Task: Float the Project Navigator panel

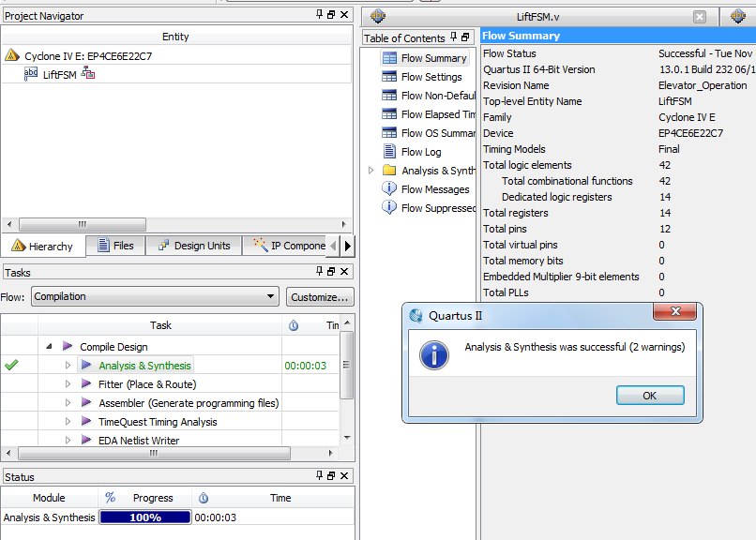Action: click(x=331, y=14)
